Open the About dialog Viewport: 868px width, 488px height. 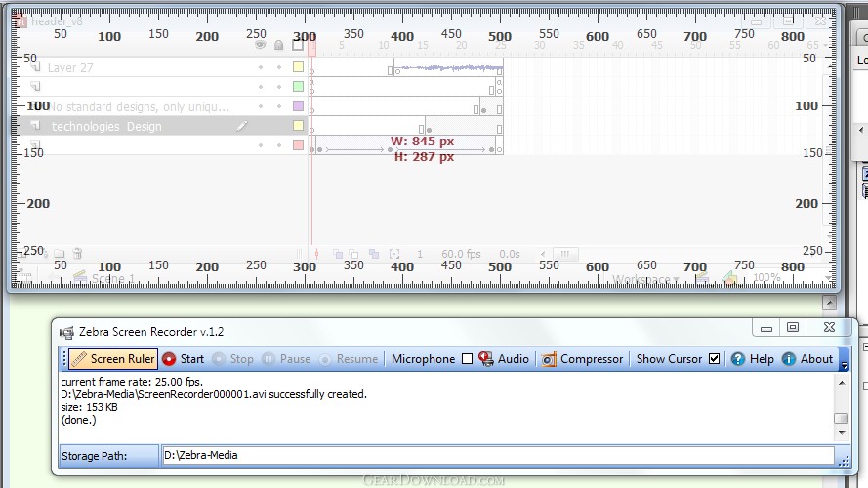(x=807, y=359)
